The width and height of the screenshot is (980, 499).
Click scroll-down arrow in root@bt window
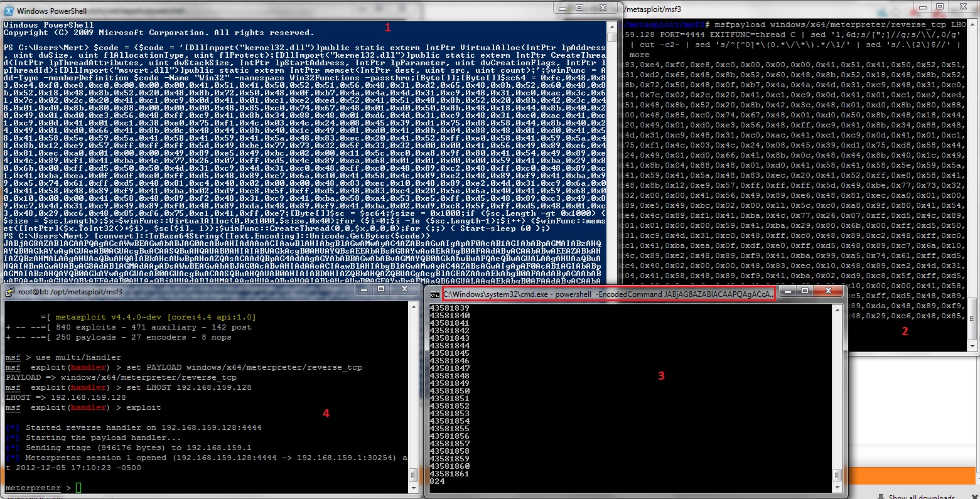(x=413, y=487)
